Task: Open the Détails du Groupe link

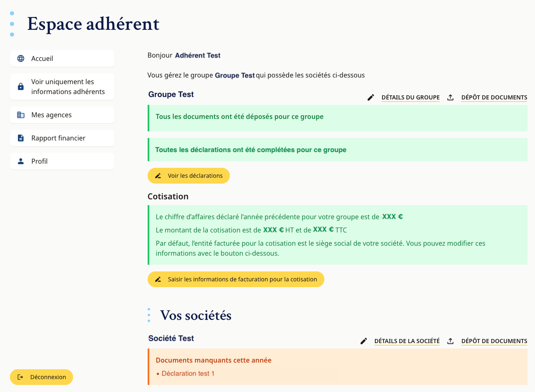Action: coord(411,97)
